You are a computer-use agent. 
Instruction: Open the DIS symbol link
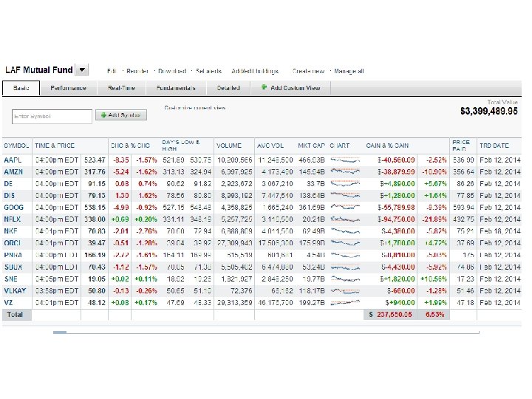(x=9, y=196)
